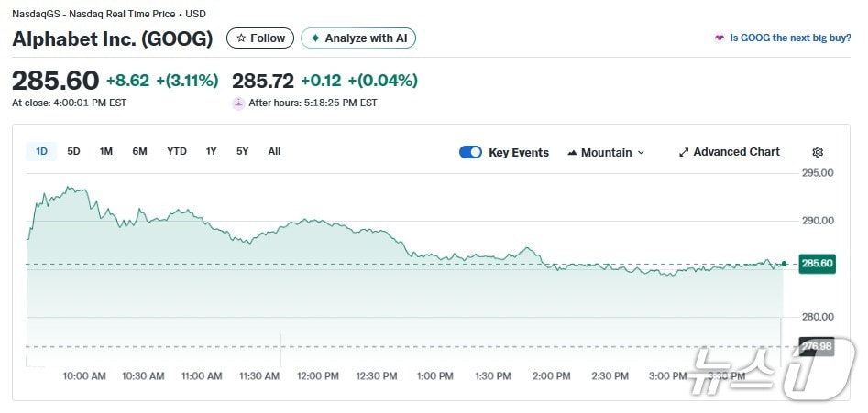868x413 pixels.
Task: Select the 1Y time range
Action: coord(211,151)
